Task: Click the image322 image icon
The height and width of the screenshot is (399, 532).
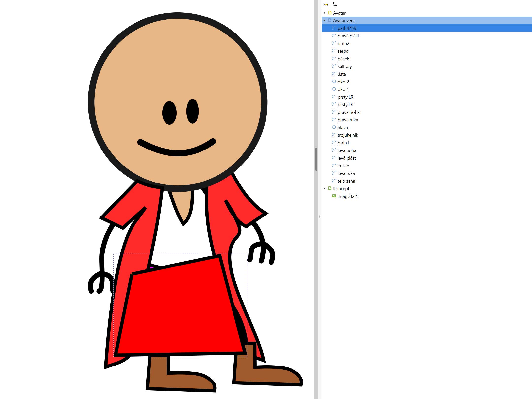Action: coord(334,196)
